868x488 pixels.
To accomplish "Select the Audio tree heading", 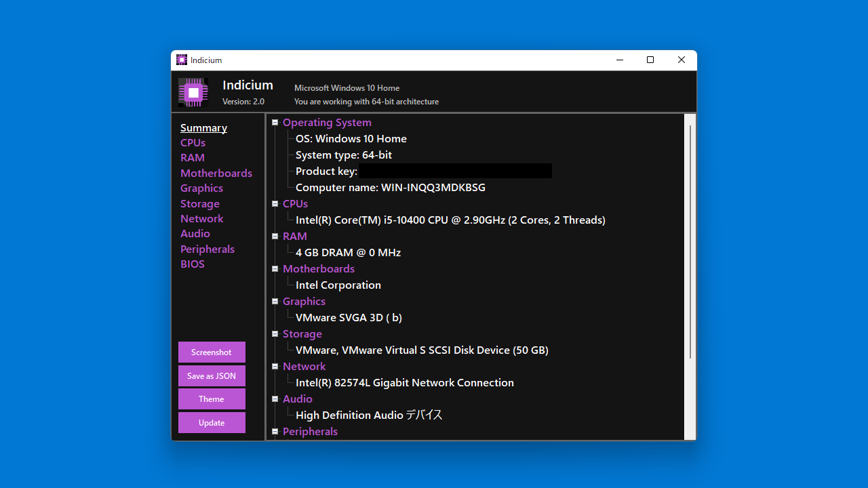I will tap(298, 399).
